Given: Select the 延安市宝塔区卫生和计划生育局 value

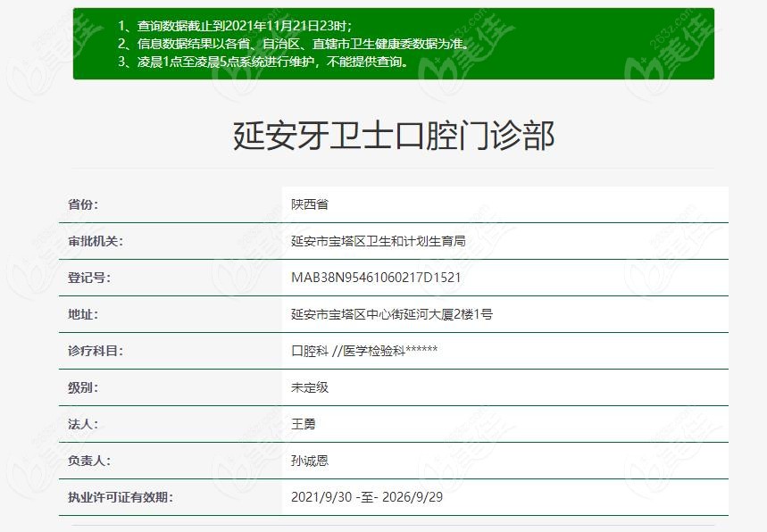Looking at the screenshot, I should [x=379, y=241].
